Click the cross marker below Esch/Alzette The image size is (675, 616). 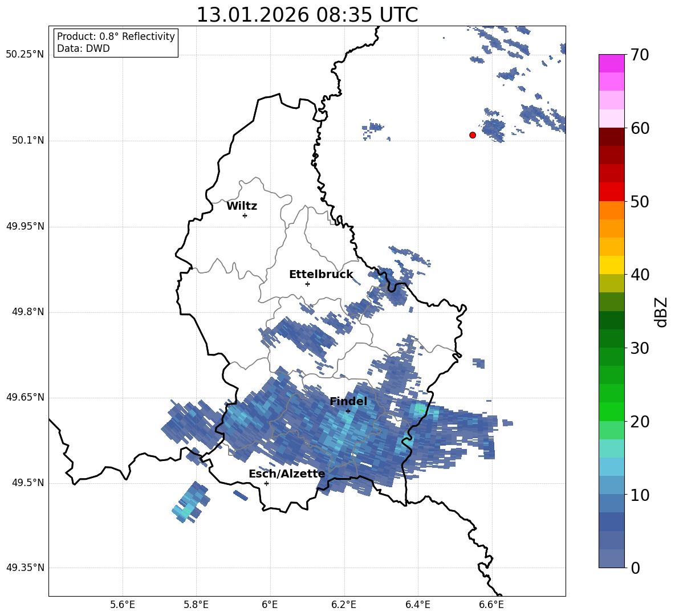click(266, 483)
